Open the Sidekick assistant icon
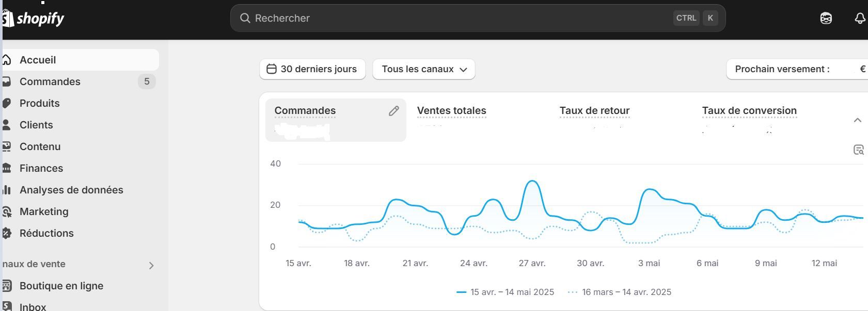 (x=826, y=19)
